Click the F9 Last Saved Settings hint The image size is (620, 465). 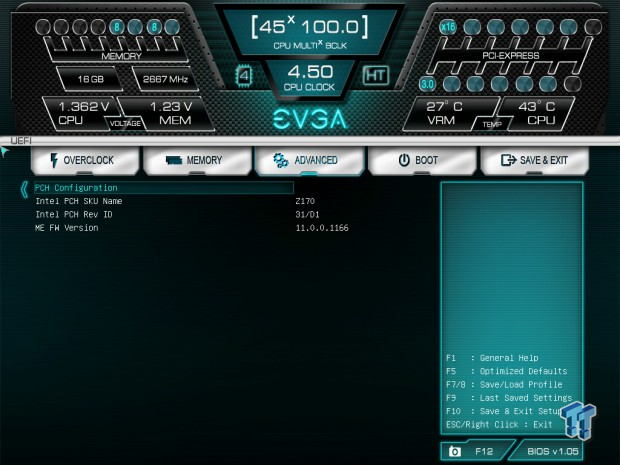(x=509, y=398)
